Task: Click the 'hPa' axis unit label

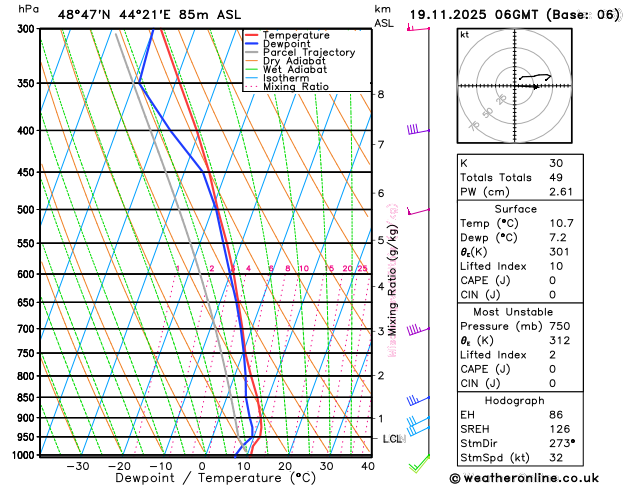Action: (x=28, y=9)
